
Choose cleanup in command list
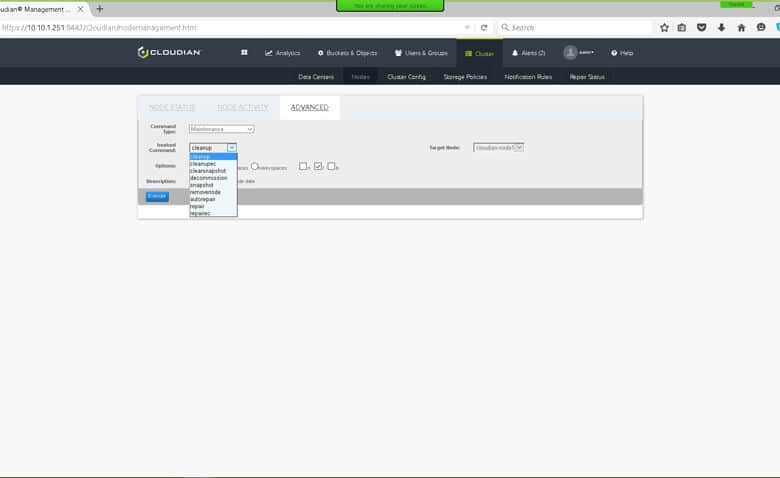[213, 157]
